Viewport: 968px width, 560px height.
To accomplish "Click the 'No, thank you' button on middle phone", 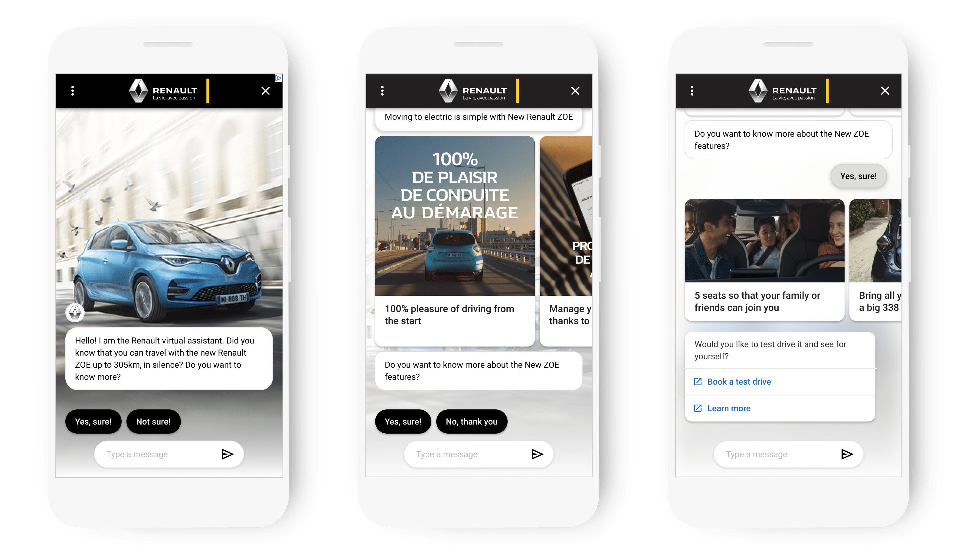I will click(471, 421).
